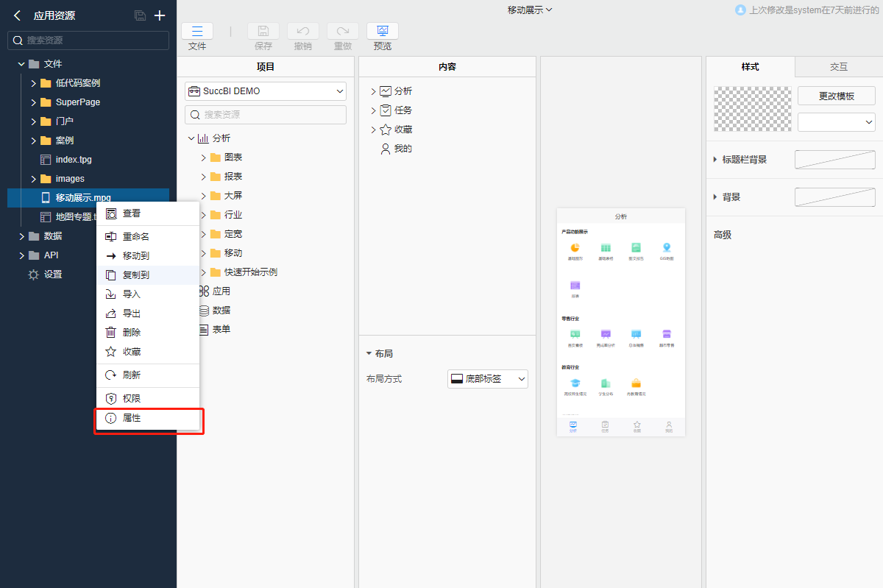Open the 布局方式 底部标签 dropdown
The width and height of the screenshot is (883, 588).
click(x=488, y=379)
